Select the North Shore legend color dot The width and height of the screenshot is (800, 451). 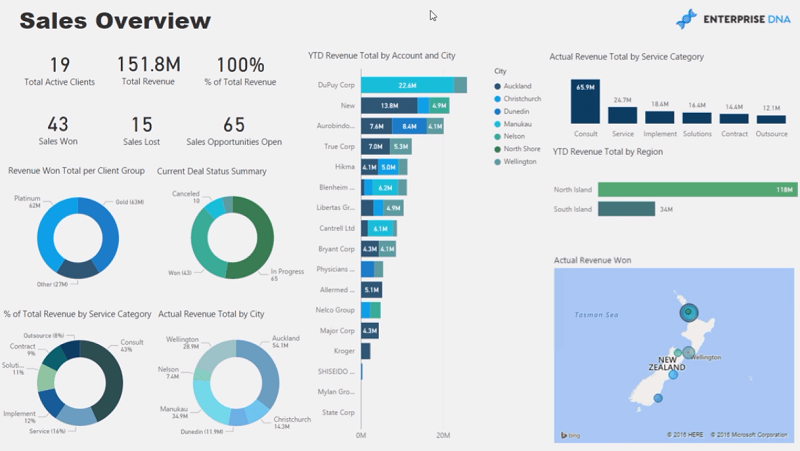click(497, 149)
